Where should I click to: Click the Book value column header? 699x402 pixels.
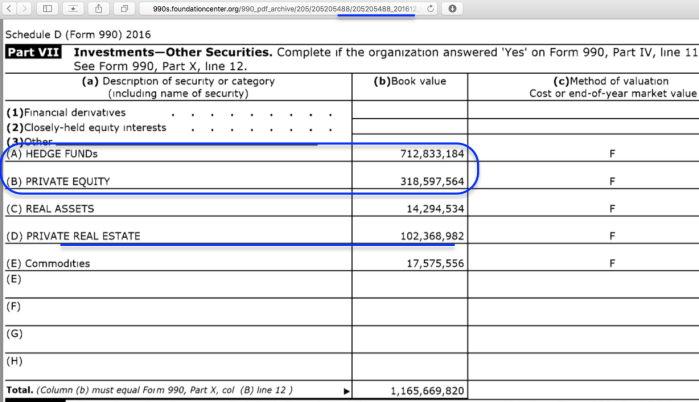(x=410, y=81)
